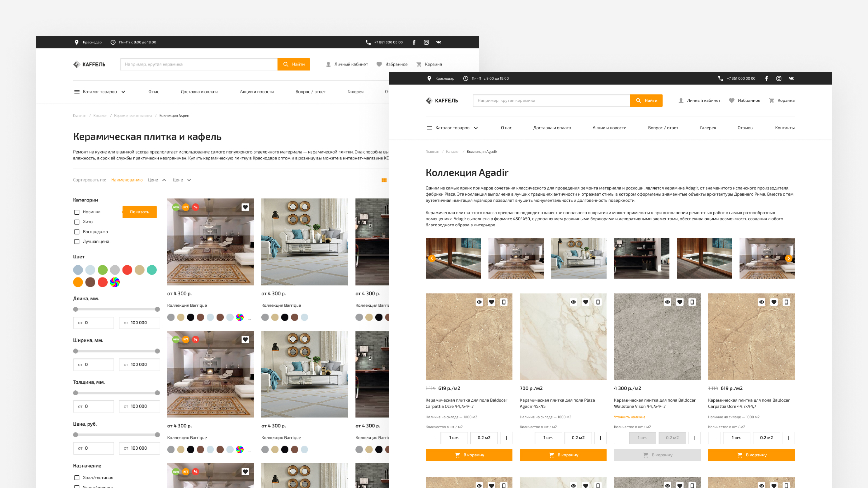Check the Холл/гостиная checkbox
Viewport: 868px width, 488px height.
pos(77,478)
